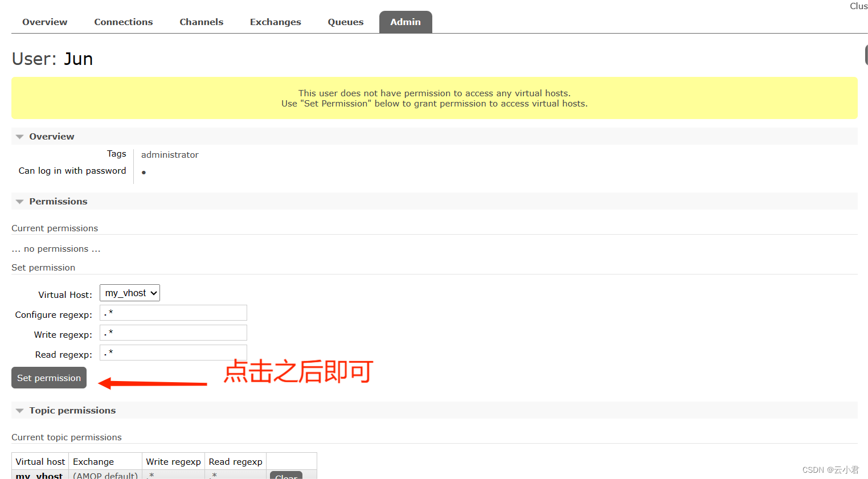Focus the Configure regexp input field
Image resolution: width=868 pixels, height=479 pixels.
[173, 313]
